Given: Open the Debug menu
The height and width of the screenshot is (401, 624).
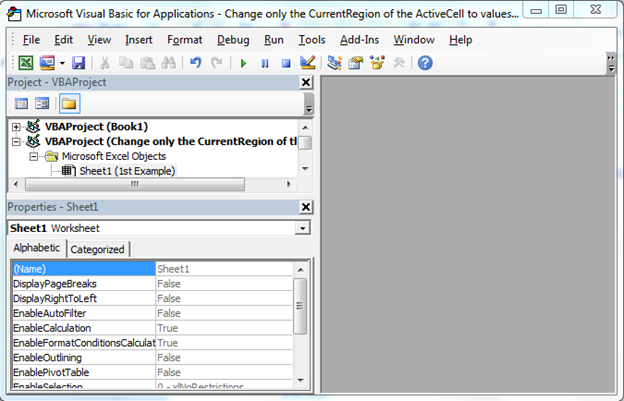Looking at the screenshot, I should (233, 40).
